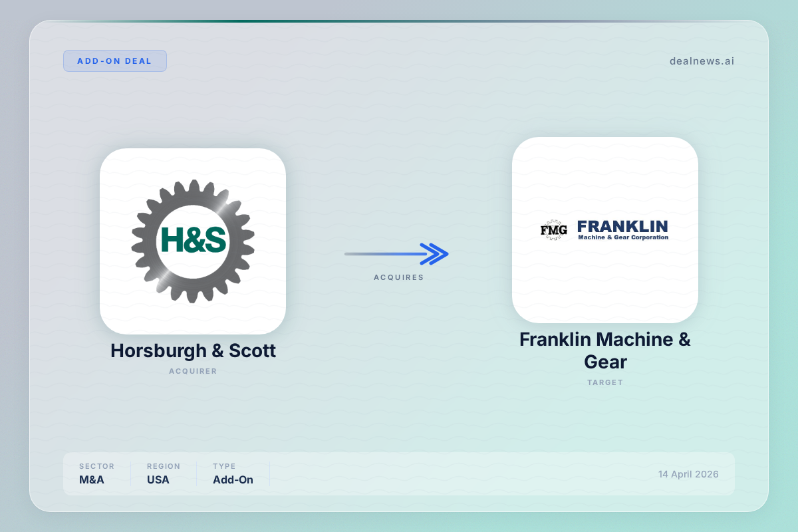Click the Franklin Machine & Gear title

coord(604,350)
